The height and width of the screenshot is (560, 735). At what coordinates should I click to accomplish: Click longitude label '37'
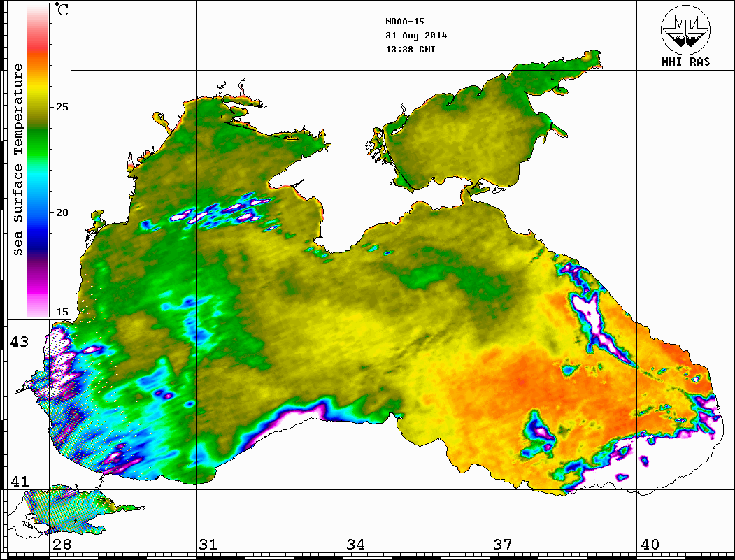click(x=503, y=545)
